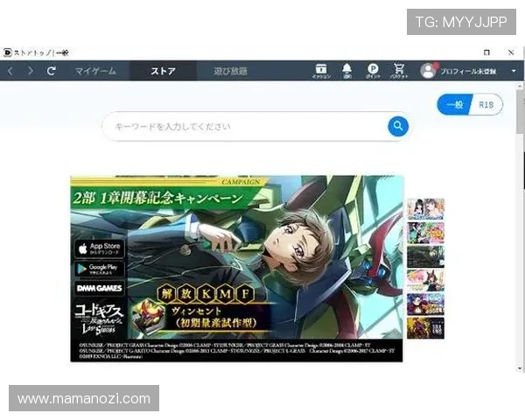The width and height of the screenshot is (525, 420).
Task: Switch to the 遊び放題 tab
Action: point(231,71)
